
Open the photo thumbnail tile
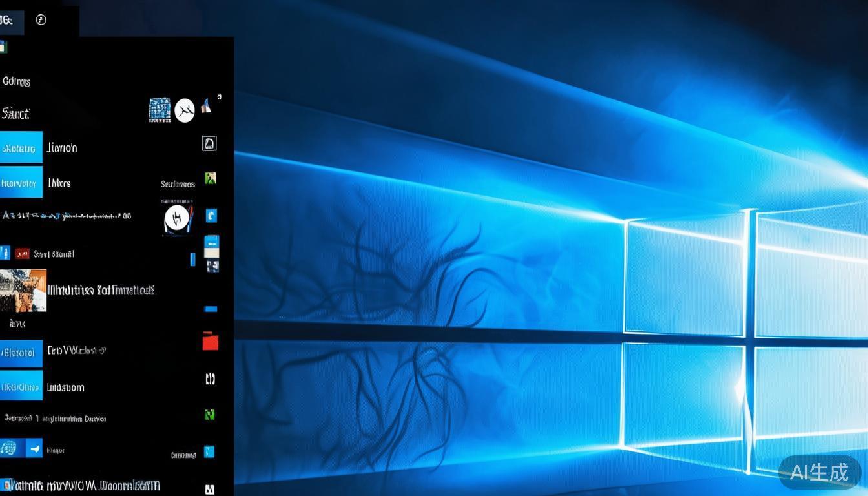pos(23,290)
